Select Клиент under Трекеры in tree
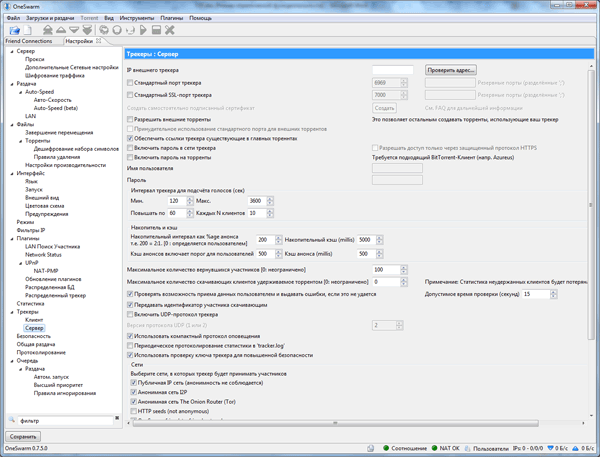Image resolution: width=600 pixels, height=457 pixels. [x=34, y=320]
